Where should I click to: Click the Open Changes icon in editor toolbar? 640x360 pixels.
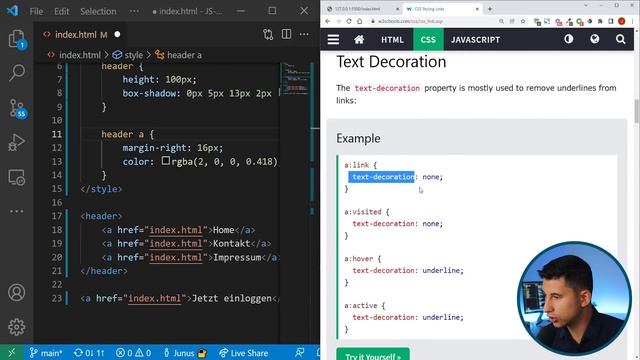pyautogui.click(x=268, y=34)
